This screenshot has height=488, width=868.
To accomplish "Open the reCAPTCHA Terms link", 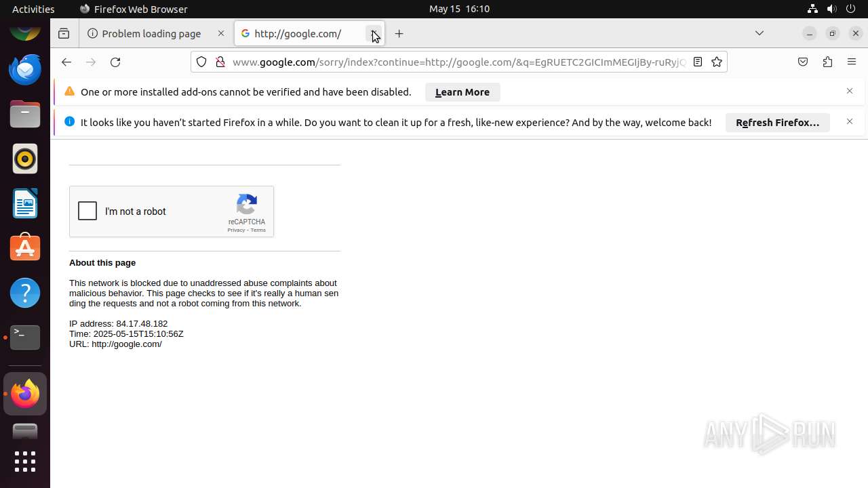I will 258,230.
